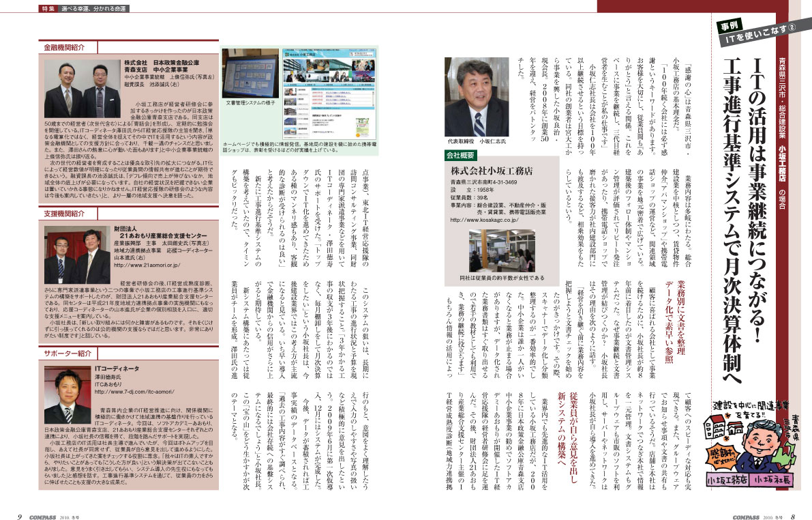Click the 従業員数：39名 line
This screenshot has height=520, width=812.
pyautogui.click(x=469, y=198)
